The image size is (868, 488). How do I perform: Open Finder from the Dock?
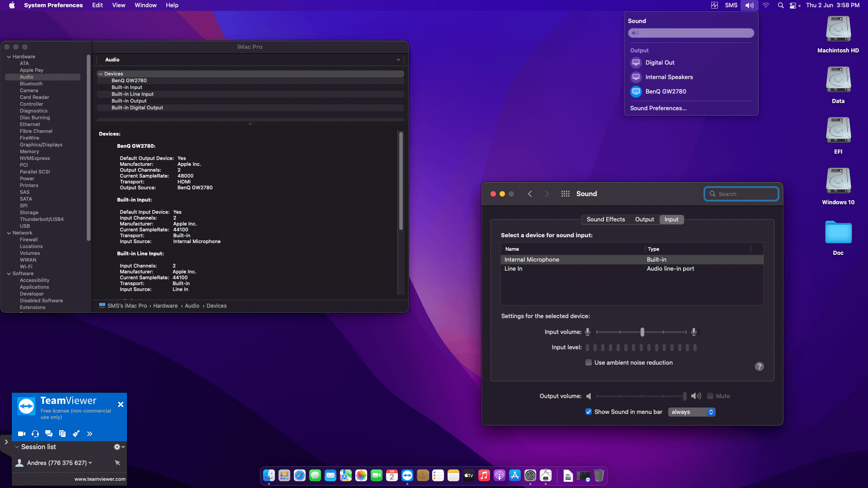pos(269,475)
